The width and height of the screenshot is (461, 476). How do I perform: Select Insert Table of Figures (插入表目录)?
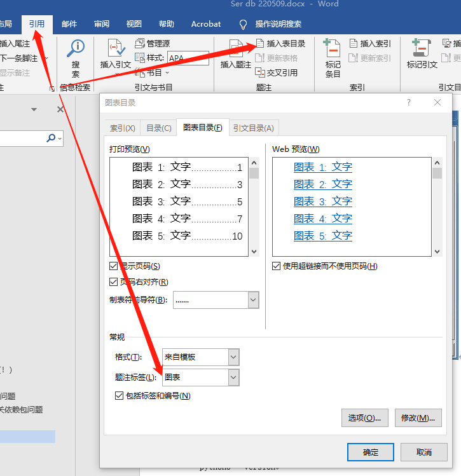click(x=280, y=43)
